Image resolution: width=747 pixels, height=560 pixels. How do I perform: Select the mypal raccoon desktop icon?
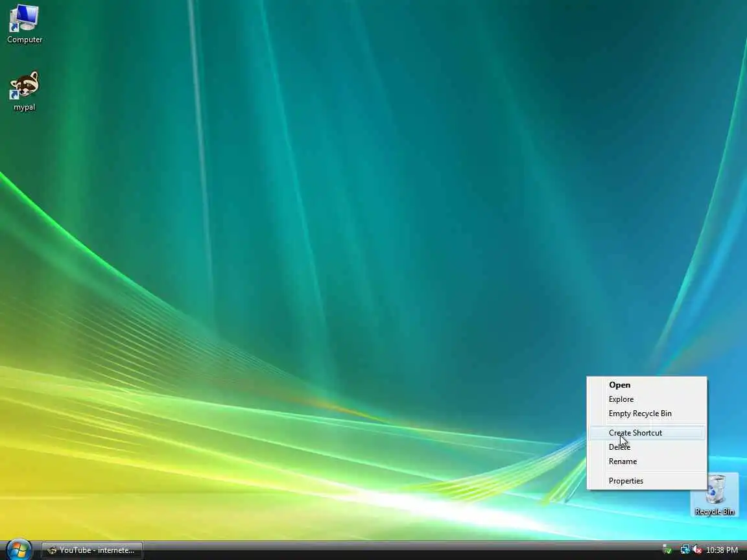pos(24,91)
